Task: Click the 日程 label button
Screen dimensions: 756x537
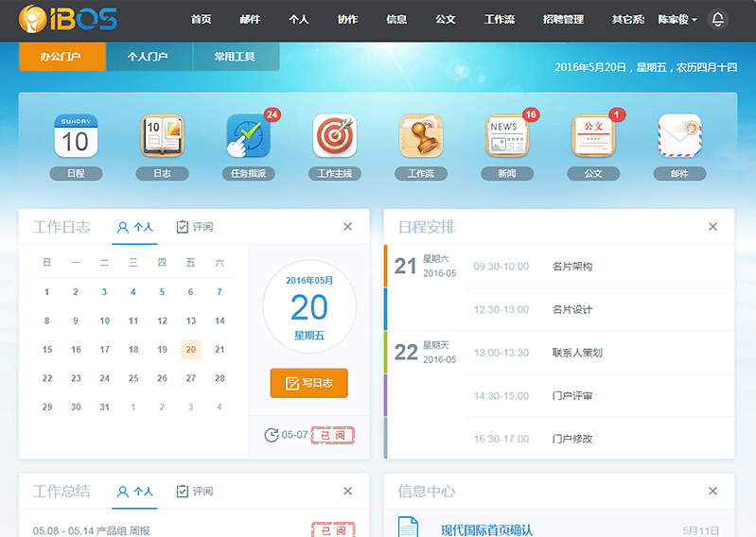Action: click(x=76, y=173)
